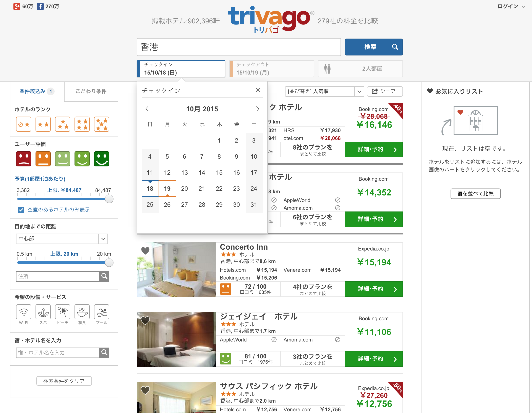Viewport: 532px width, 413px height.
Task: Switch to 条件絞込み tab
Action: (37, 91)
